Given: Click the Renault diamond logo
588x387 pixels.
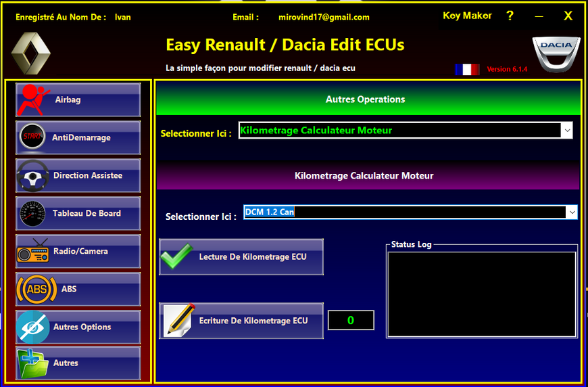Looking at the screenshot, I should 30,53.
